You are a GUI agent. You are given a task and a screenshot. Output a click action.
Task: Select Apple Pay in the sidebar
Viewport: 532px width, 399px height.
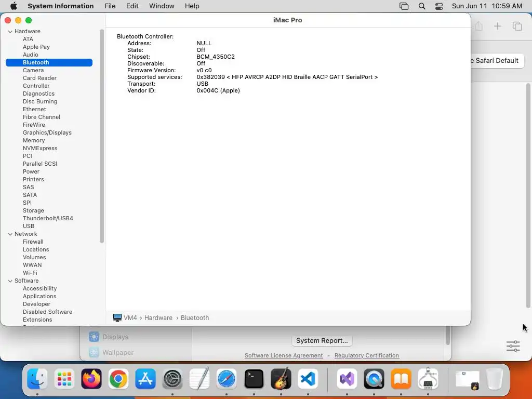[x=36, y=47]
